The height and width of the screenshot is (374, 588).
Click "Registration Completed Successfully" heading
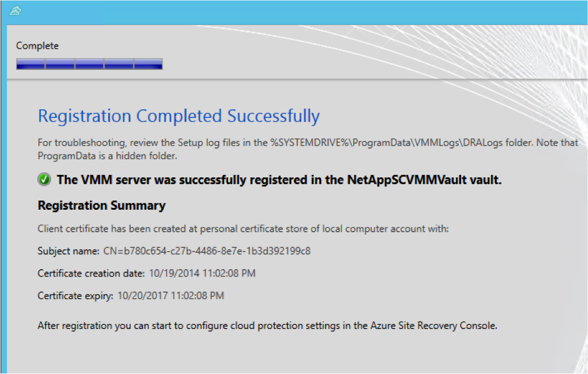179,116
